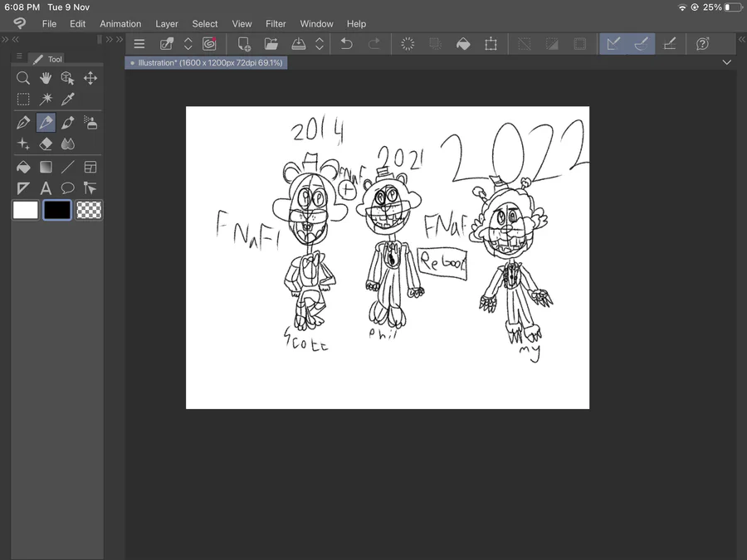The height and width of the screenshot is (560, 747).
Task: Select the Pen tool
Action: point(23,123)
